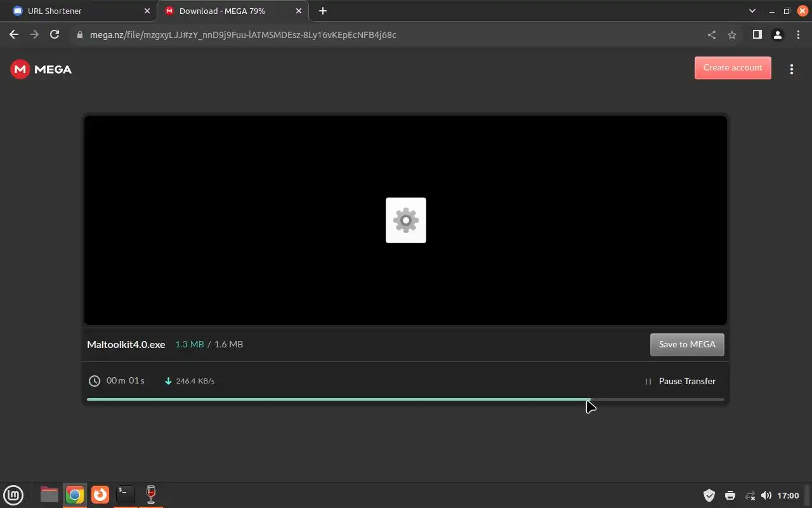Screen dimensions: 812x508
Task: Click the 00m 01s remaining time
Action: pos(126,381)
